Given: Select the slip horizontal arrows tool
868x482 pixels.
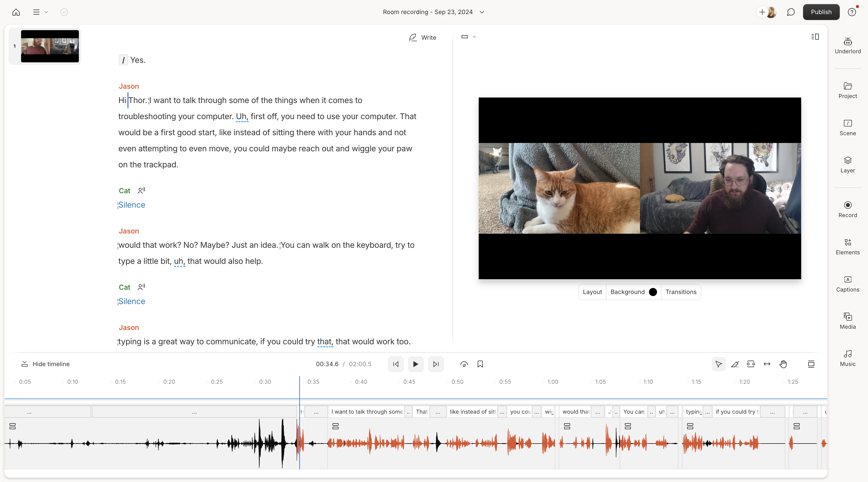Looking at the screenshot, I should 767,364.
